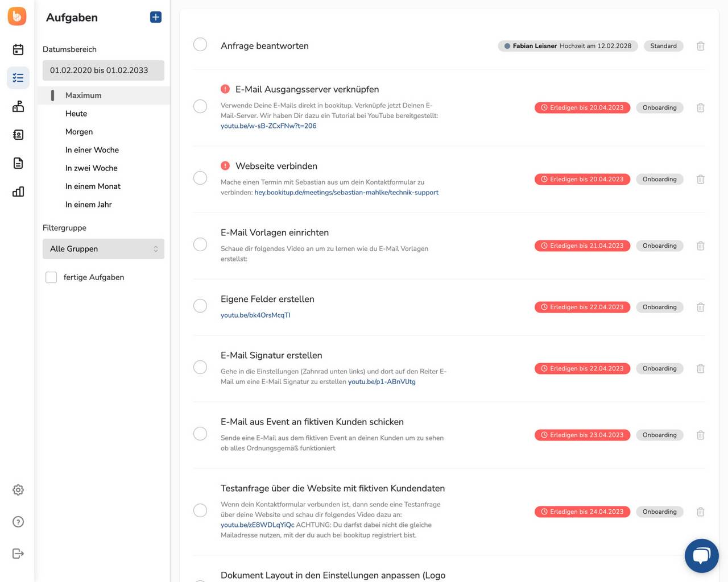Mark 'Eigene Felder erstellen' task as done
Image resolution: width=728 pixels, height=582 pixels.
pyautogui.click(x=200, y=306)
